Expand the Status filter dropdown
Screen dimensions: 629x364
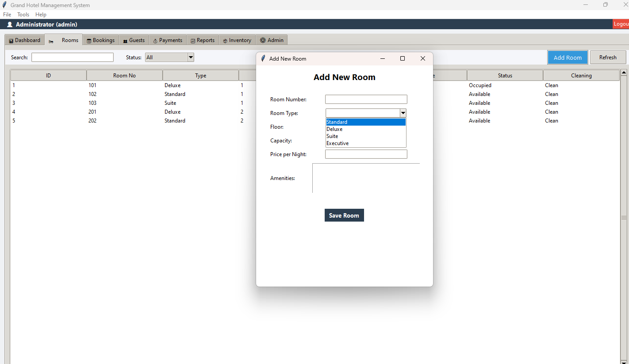pos(191,57)
